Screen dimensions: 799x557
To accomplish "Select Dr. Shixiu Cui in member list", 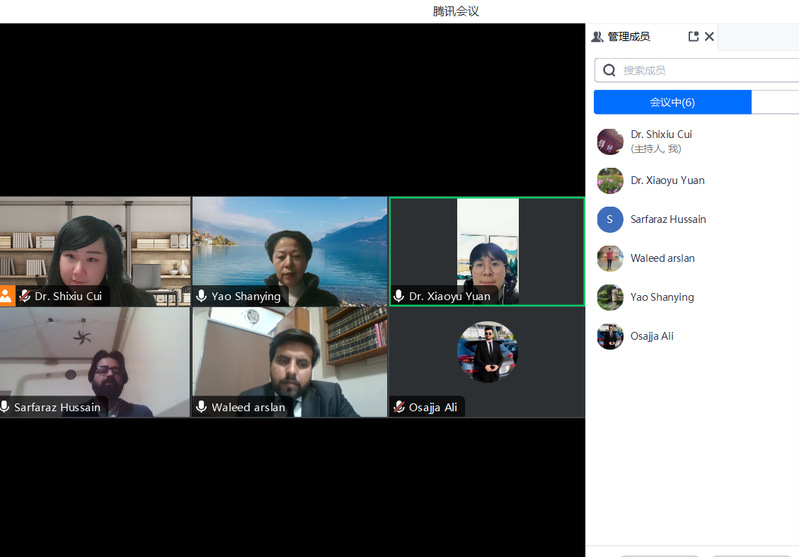I will click(693, 141).
